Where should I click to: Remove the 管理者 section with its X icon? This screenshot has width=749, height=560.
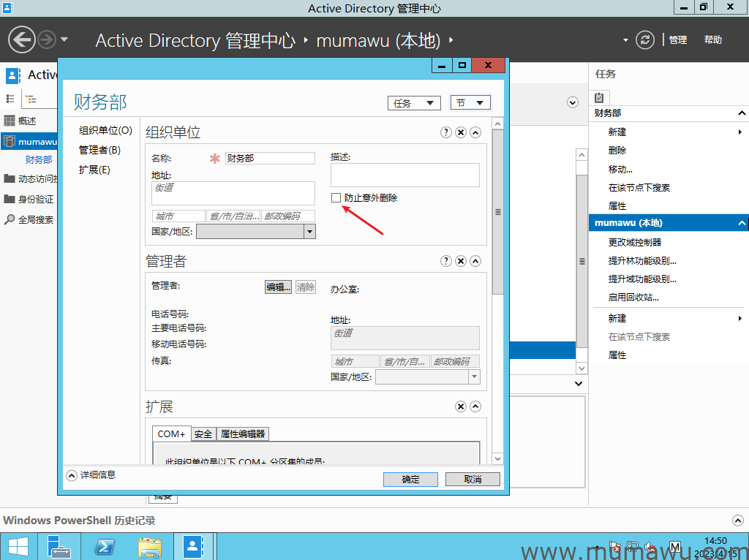click(461, 261)
